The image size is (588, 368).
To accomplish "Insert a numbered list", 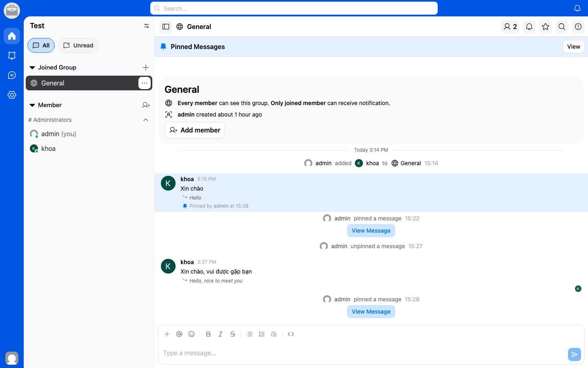I will click(x=262, y=334).
